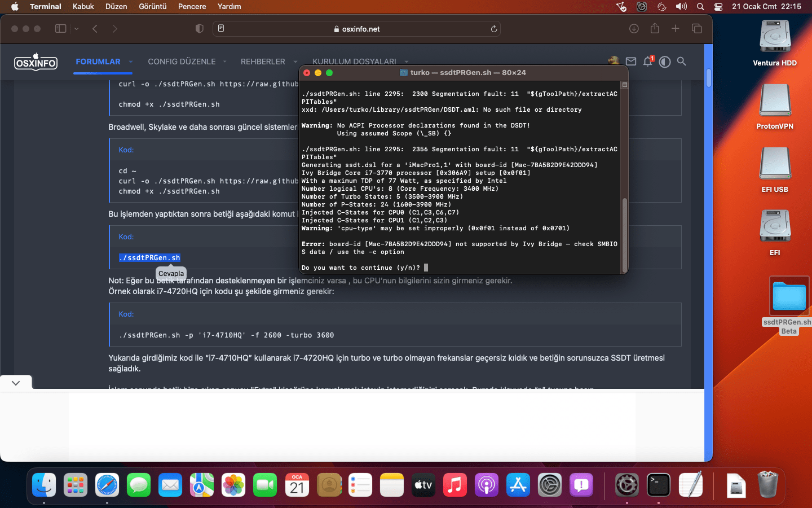
Task: Open the forum inbox envelope icon
Action: [631, 62]
